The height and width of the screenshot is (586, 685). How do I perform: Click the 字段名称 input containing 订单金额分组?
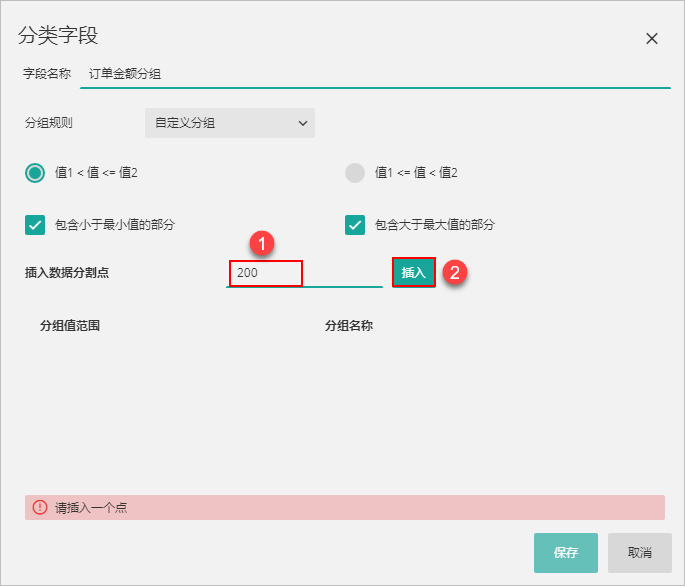[375, 73]
